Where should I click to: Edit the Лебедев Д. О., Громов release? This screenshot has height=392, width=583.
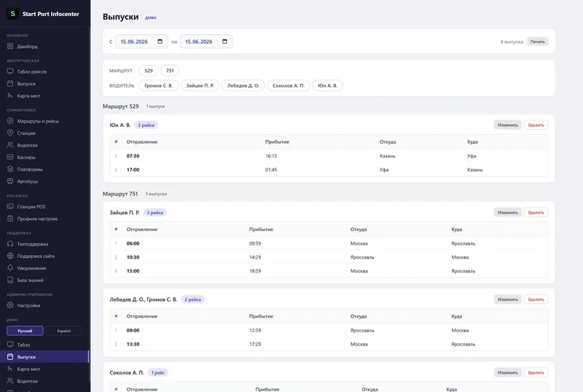point(507,299)
